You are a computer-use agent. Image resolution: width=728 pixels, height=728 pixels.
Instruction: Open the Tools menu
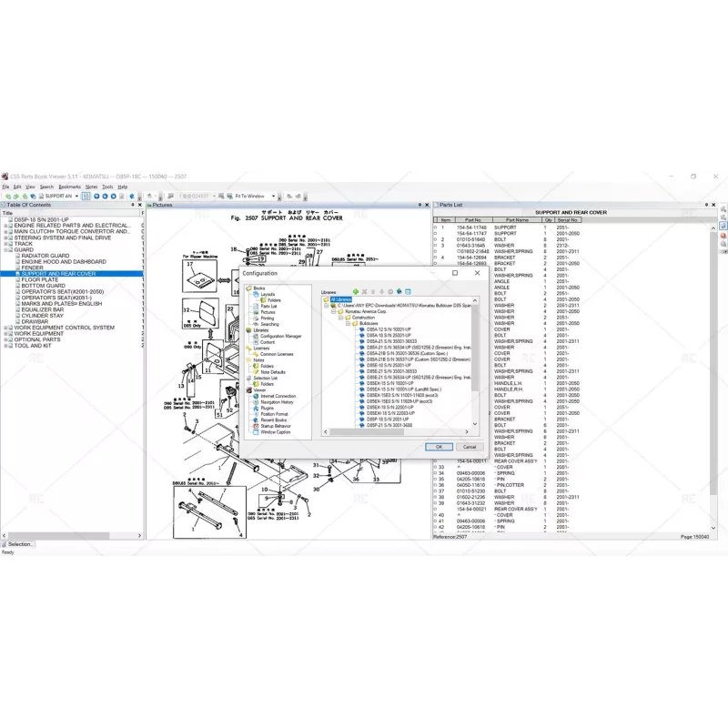pos(107,187)
